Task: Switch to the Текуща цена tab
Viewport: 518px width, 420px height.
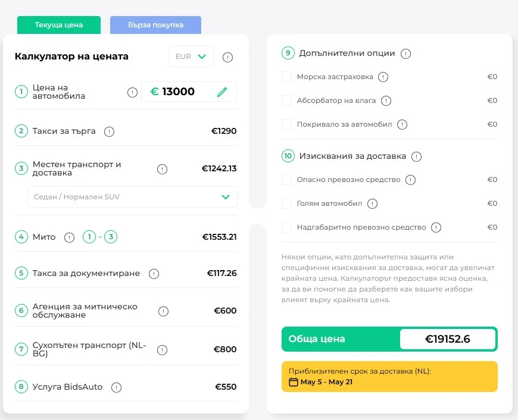Action: 59,25
